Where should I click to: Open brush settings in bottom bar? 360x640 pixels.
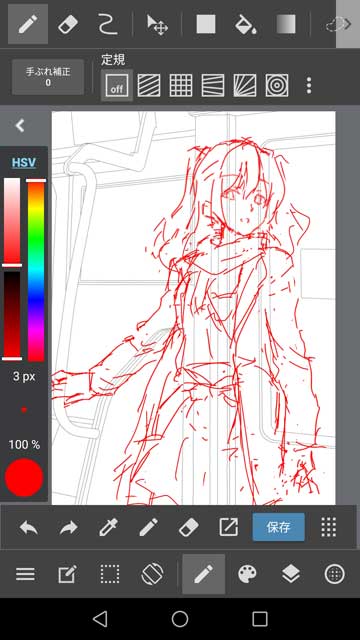(204, 574)
